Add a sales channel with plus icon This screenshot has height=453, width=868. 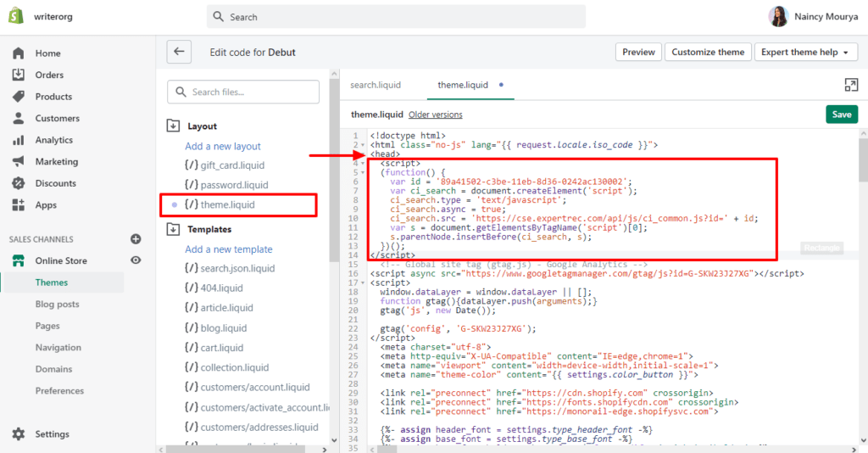136,239
